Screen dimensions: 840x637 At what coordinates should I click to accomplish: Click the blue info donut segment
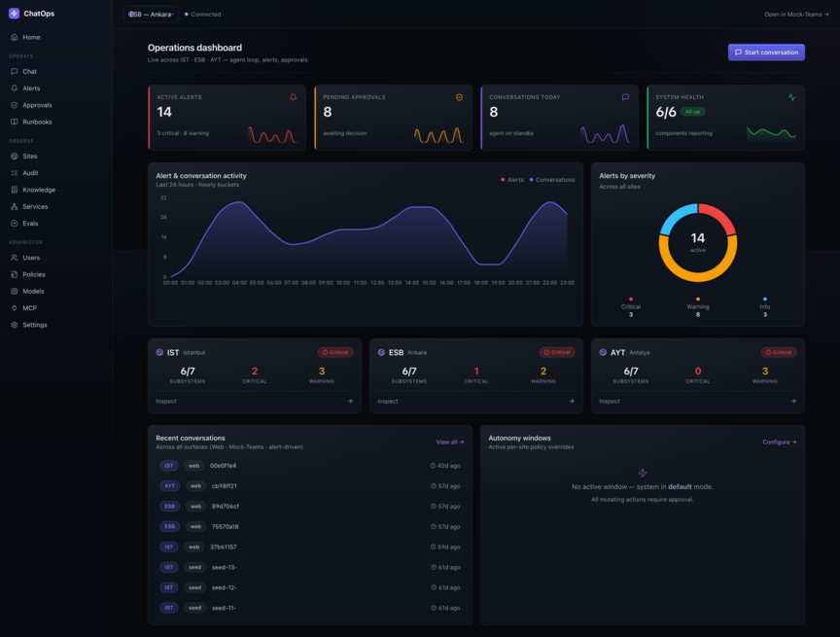pyautogui.click(x=676, y=215)
